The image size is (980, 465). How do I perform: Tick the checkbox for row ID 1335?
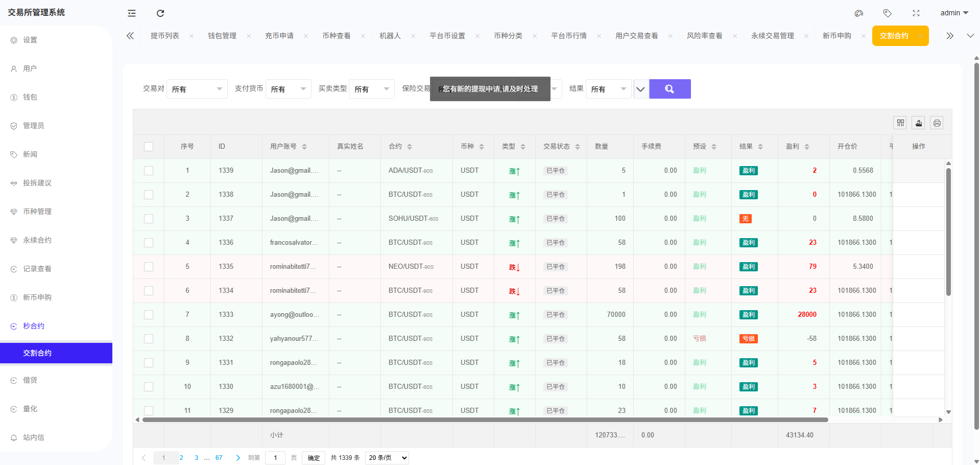[x=149, y=267]
